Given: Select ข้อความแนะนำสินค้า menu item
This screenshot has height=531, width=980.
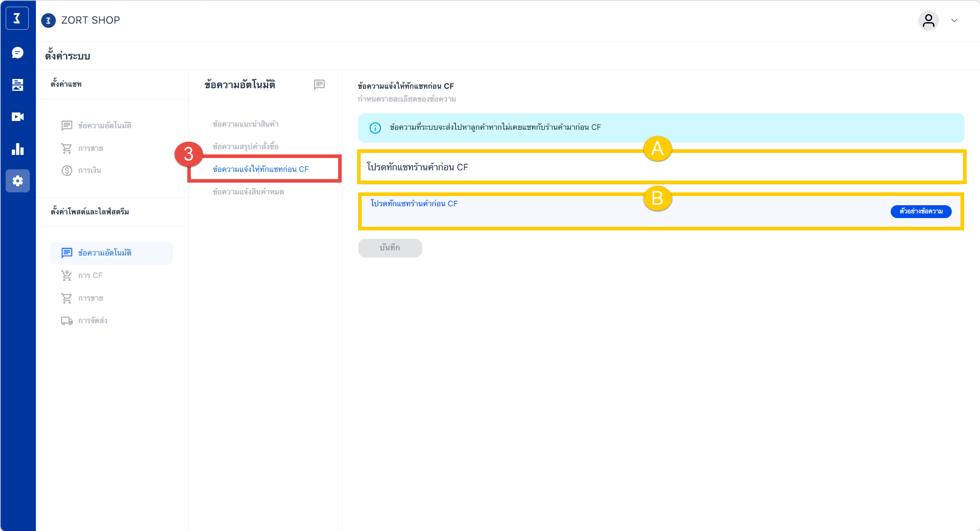Looking at the screenshot, I should (245, 124).
